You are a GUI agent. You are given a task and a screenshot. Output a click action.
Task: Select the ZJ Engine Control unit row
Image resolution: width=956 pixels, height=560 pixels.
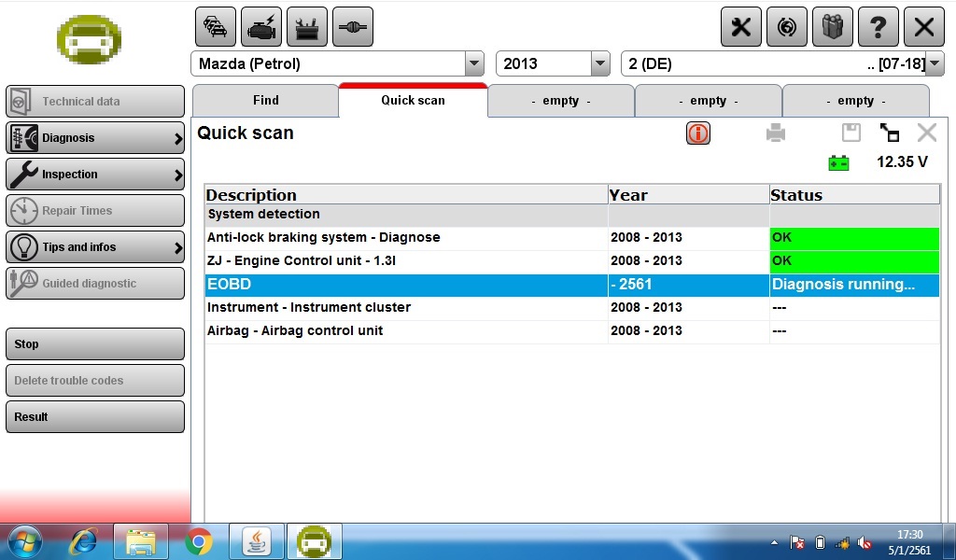[572, 261]
